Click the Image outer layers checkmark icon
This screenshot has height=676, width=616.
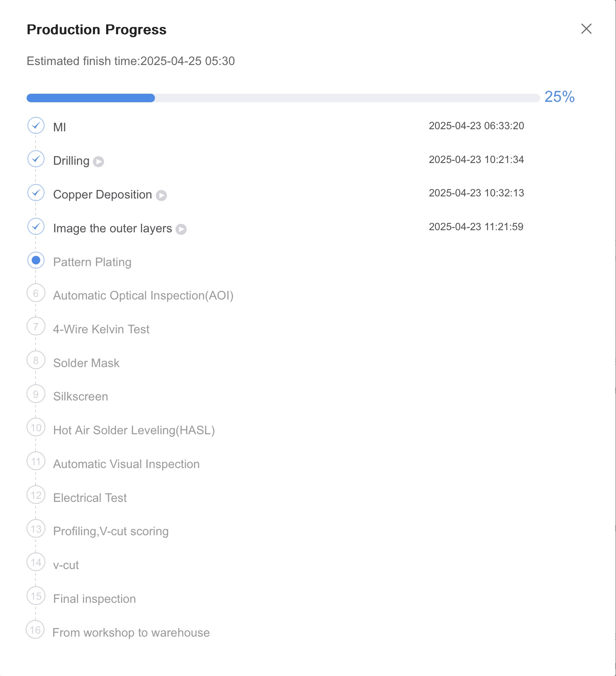pyautogui.click(x=36, y=227)
